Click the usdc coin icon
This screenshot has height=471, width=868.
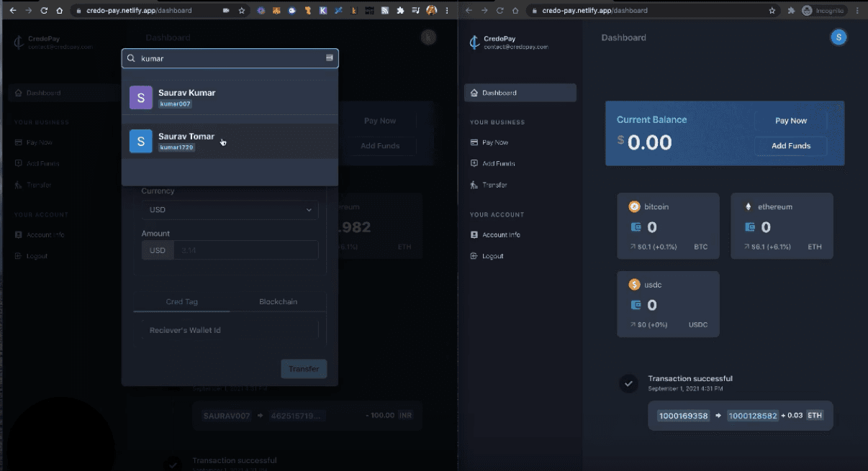tap(635, 285)
